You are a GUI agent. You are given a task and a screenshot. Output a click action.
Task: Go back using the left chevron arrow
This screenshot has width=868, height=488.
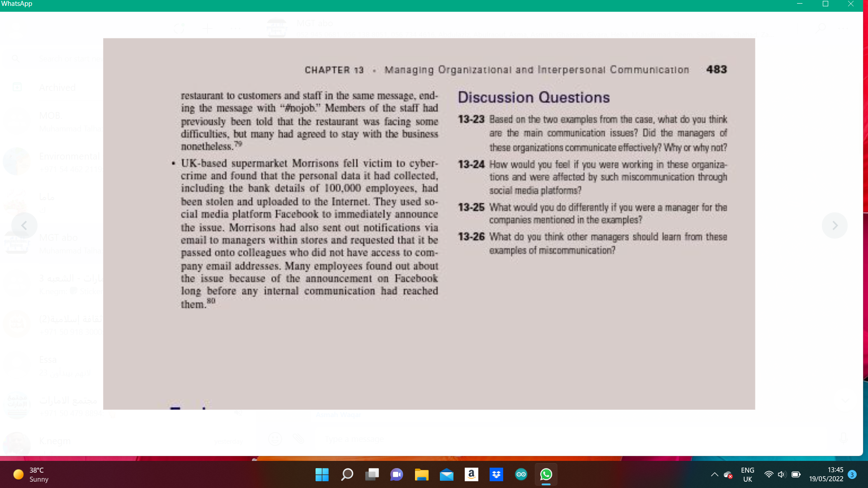click(24, 225)
